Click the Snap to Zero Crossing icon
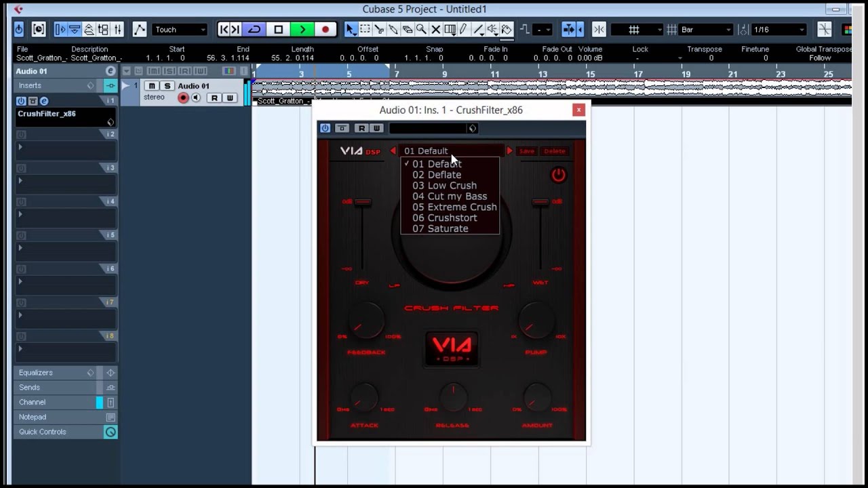868x488 pixels. (824, 30)
